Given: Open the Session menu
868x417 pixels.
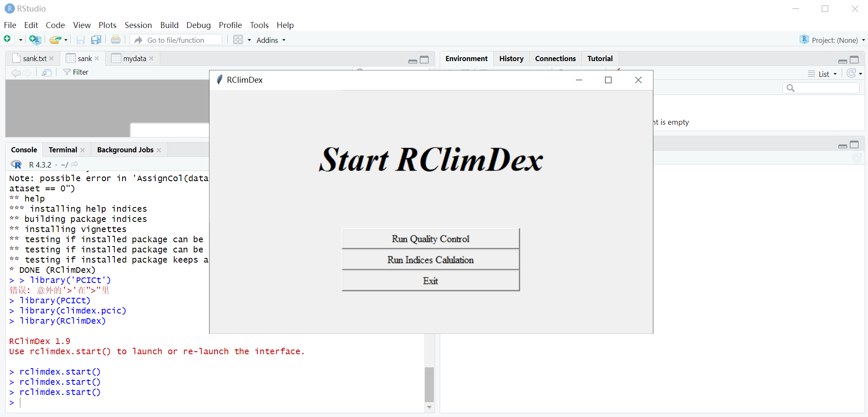Looking at the screenshot, I should point(138,25).
